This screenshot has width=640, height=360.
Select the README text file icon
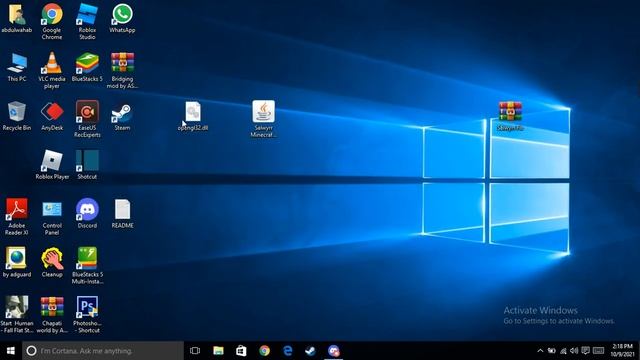tap(122, 209)
